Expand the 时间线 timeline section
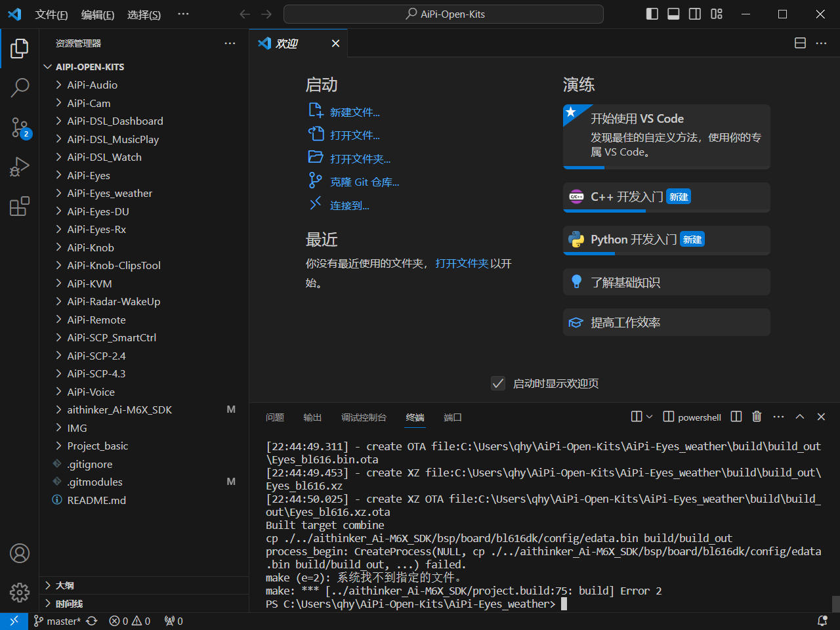The width and height of the screenshot is (840, 630). coord(144,604)
